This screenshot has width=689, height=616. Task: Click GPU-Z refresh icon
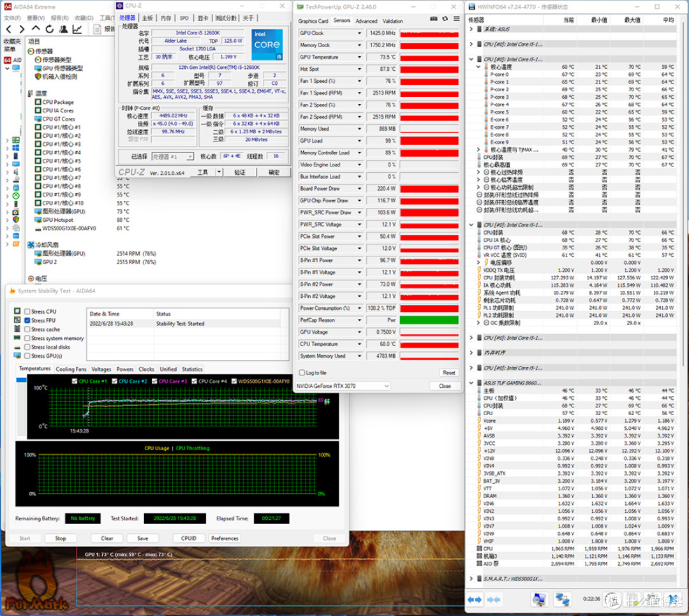pos(445,19)
